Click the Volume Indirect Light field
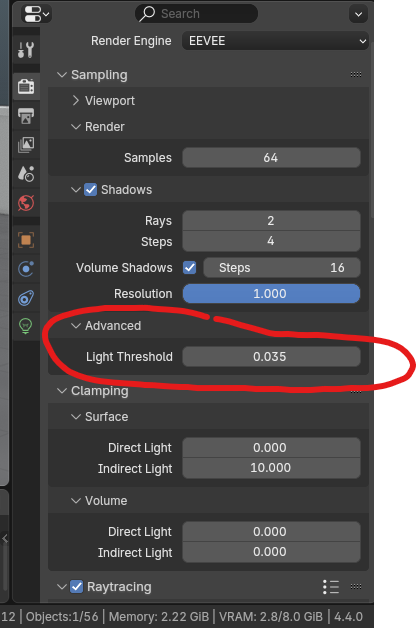This screenshot has height=628, width=419. [x=271, y=552]
